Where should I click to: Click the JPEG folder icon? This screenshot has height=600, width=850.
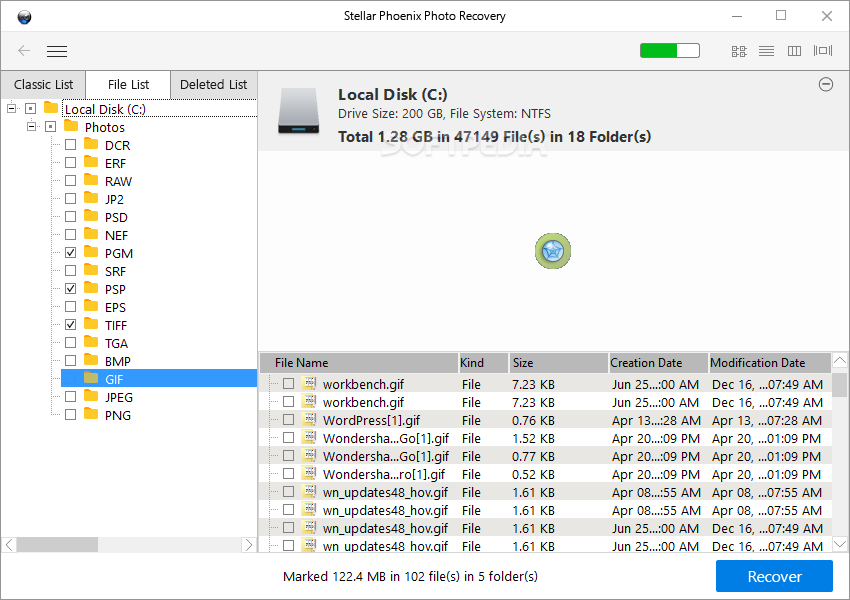(x=91, y=396)
